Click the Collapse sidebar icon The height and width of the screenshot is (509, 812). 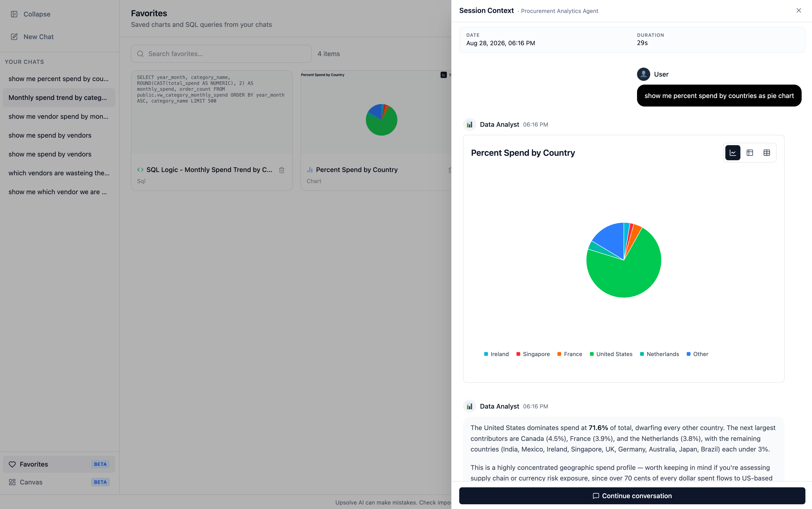tap(14, 14)
